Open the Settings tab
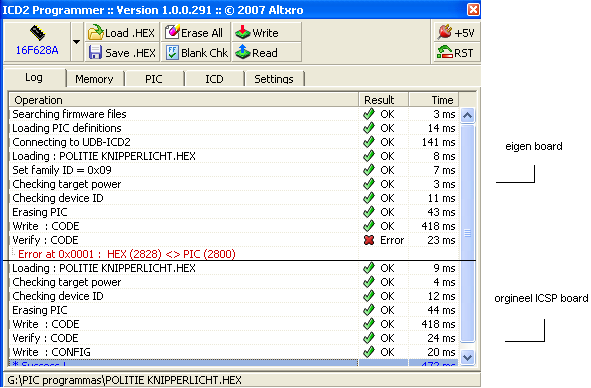 [274, 79]
